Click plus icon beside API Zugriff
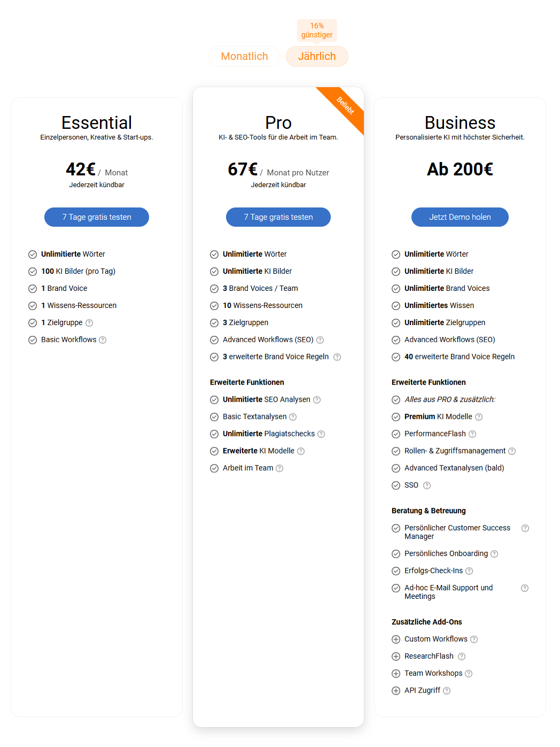This screenshot has width=560, height=747. pyautogui.click(x=396, y=691)
